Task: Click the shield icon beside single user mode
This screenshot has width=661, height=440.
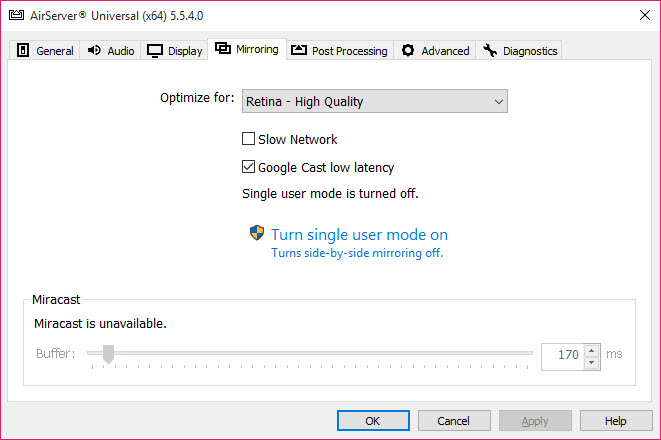Action: coord(257,233)
